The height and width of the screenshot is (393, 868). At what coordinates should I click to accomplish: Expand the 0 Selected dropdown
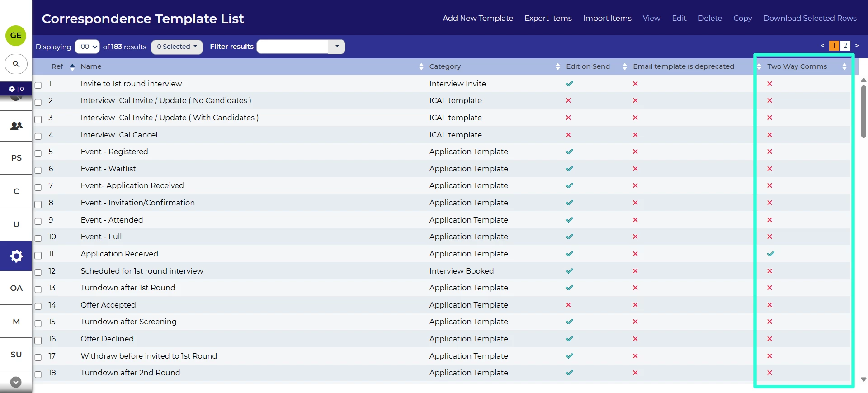coord(177,47)
